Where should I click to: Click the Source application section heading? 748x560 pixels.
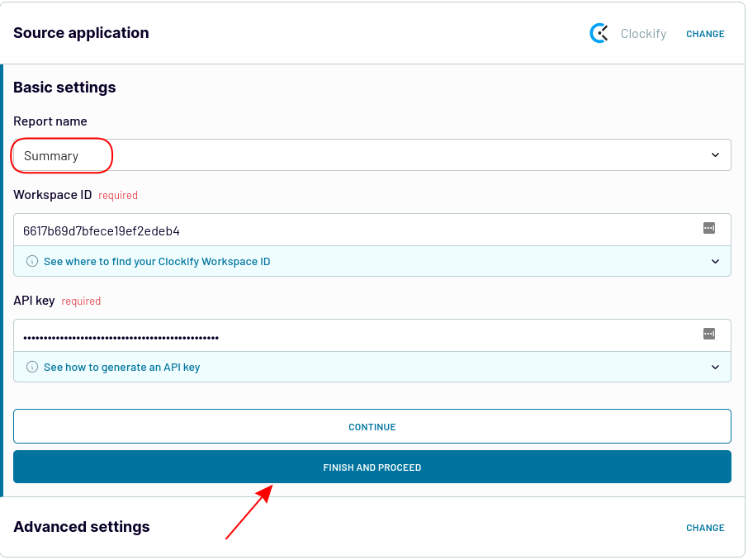(81, 33)
